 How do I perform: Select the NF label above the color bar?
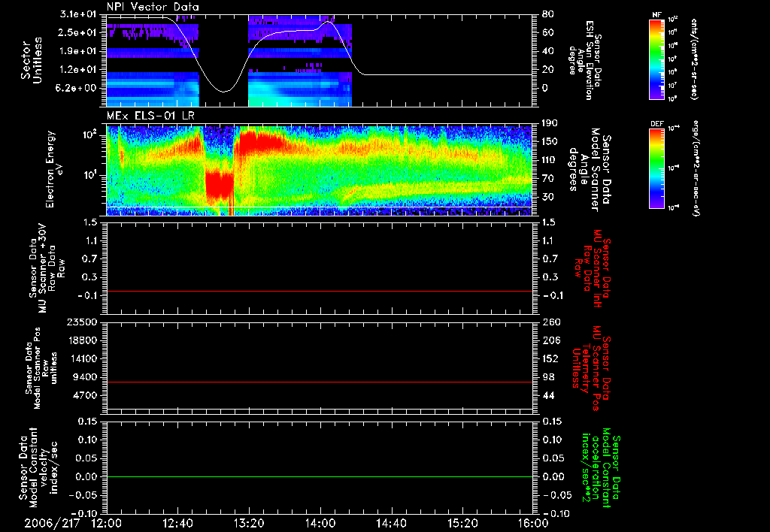[656, 15]
